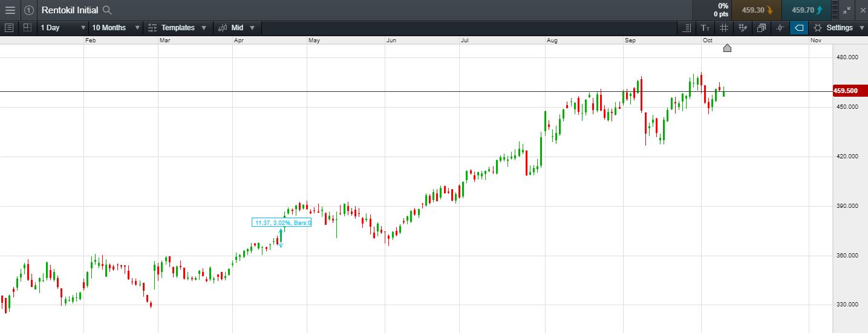Click the 459.30 sell price button
The image size is (868, 333).
(756, 10)
